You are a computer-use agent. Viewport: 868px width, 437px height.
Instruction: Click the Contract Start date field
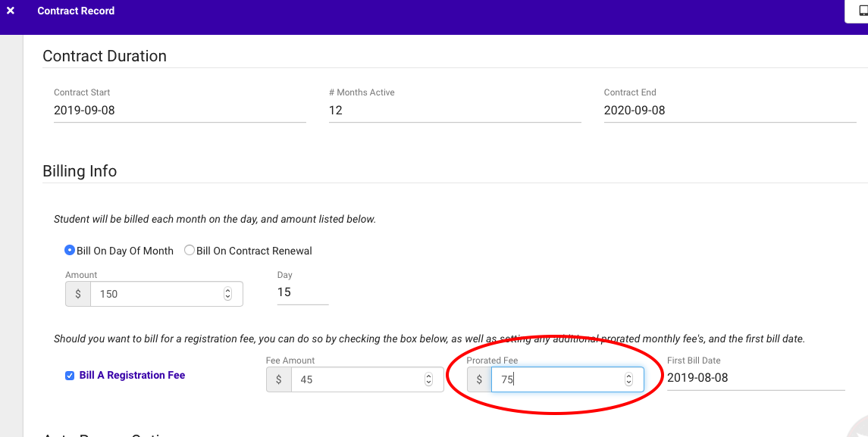[x=180, y=111]
